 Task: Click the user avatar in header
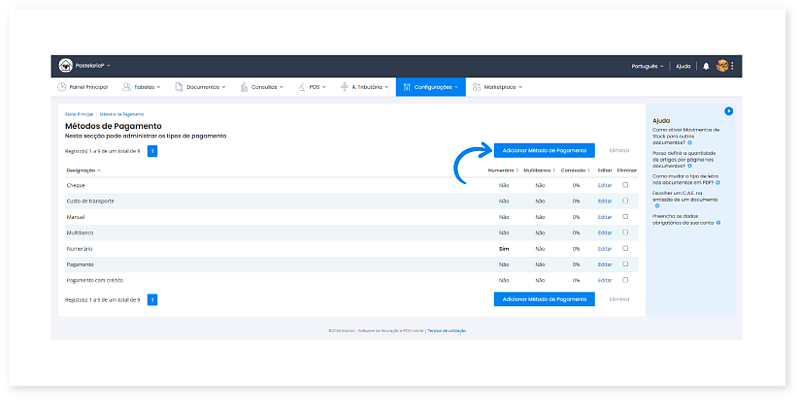pyautogui.click(x=722, y=66)
